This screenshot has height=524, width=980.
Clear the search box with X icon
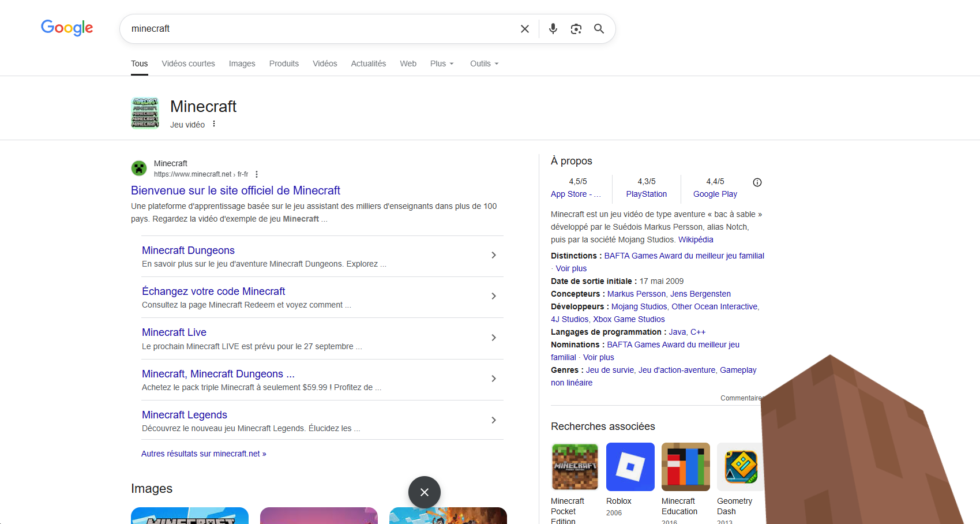pyautogui.click(x=524, y=29)
